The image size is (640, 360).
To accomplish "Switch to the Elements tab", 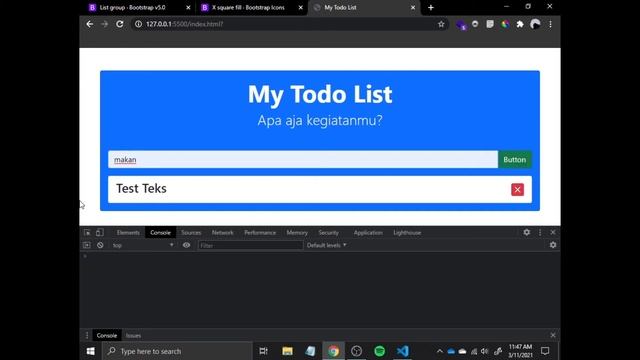I will pos(128,233).
